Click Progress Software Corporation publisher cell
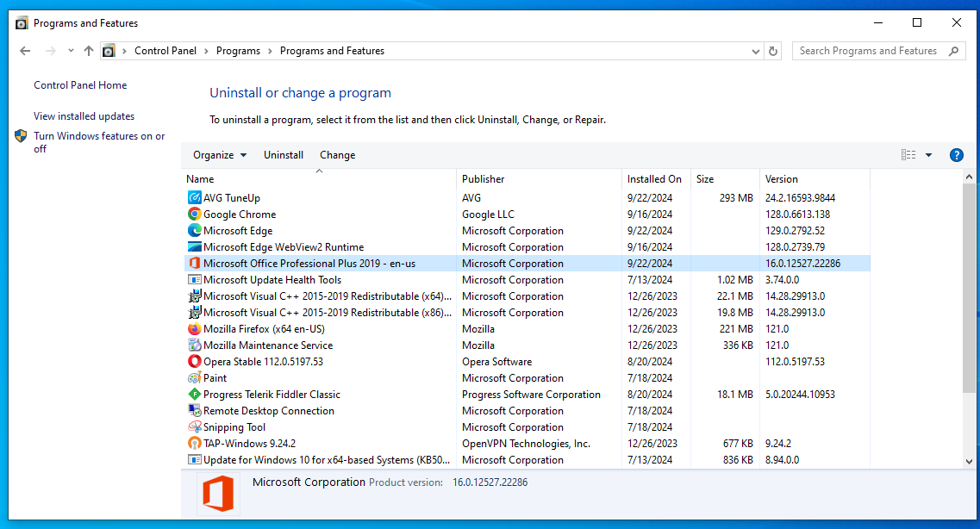 (531, 394)
